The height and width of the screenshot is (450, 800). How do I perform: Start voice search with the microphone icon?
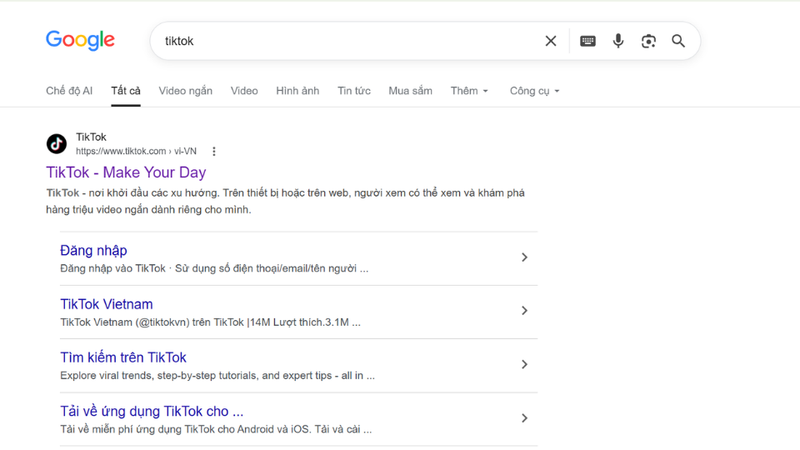(618, 41)
